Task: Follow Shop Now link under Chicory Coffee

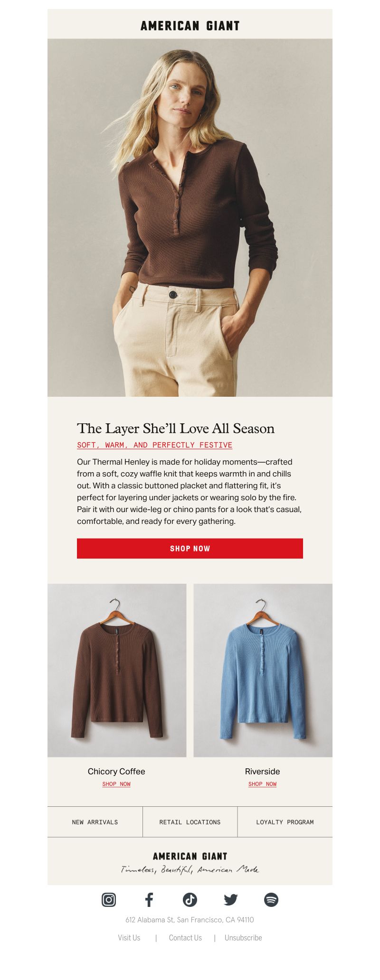Action: tap(116, 784)
